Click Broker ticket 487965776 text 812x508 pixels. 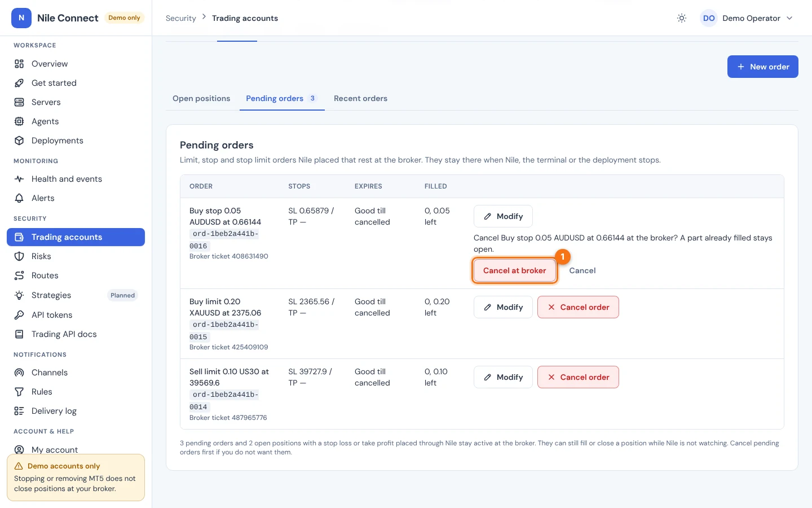pos(228,418)
